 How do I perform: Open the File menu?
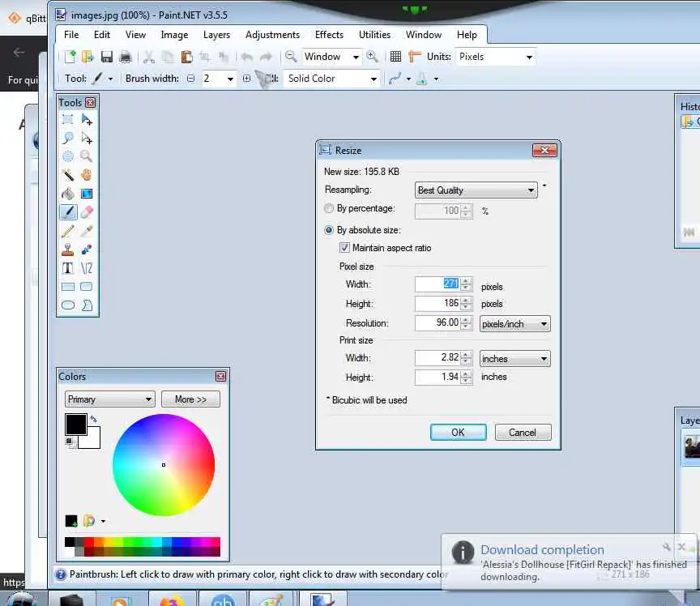point(71,35)
